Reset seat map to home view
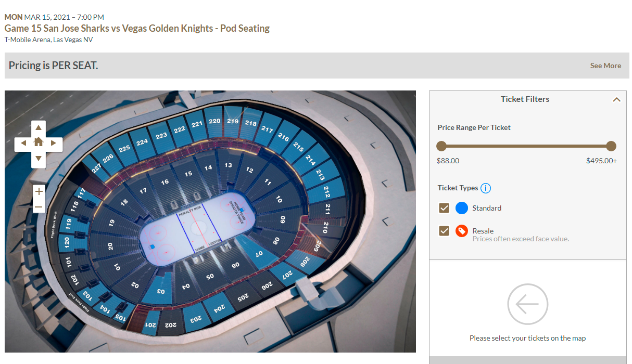The height and width of the screenshot is (364, 632). (39, 142)
